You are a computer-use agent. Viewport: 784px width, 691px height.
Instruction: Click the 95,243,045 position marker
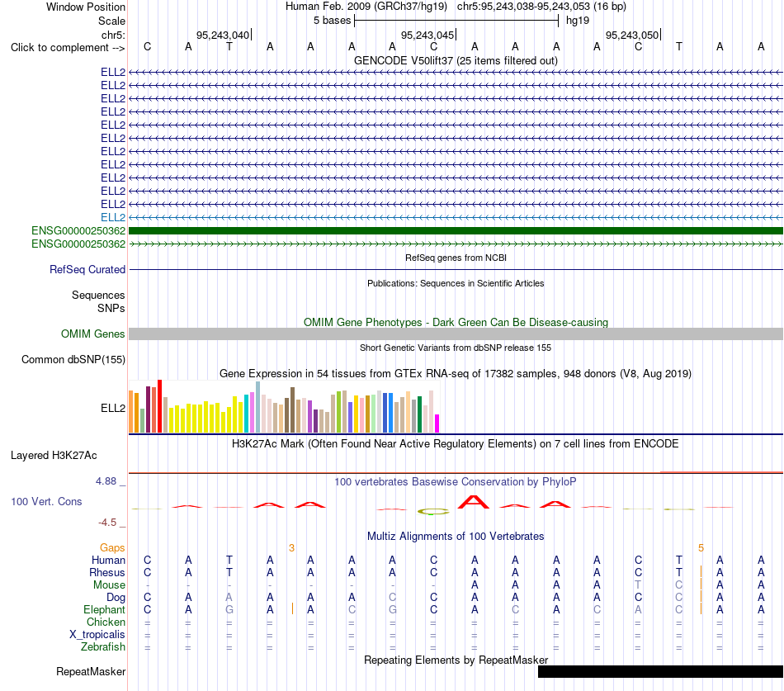[x=427, y=35]
